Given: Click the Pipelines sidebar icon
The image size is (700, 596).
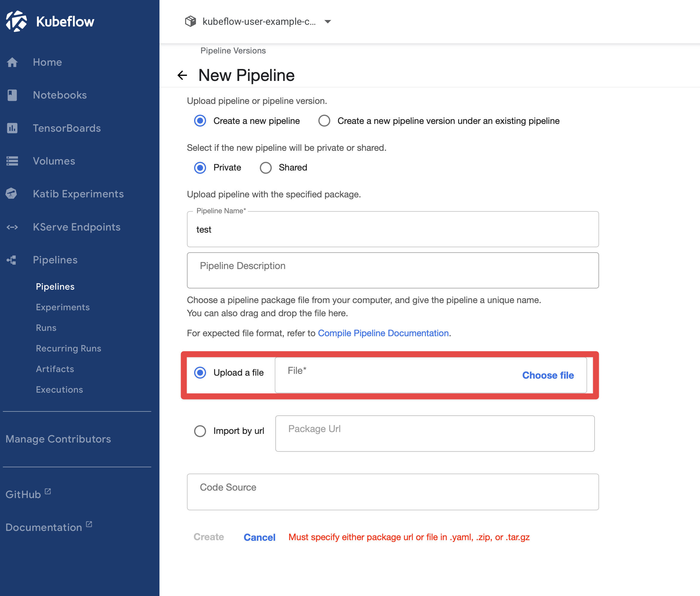Looking at the screenshot, I should (11, 260).
